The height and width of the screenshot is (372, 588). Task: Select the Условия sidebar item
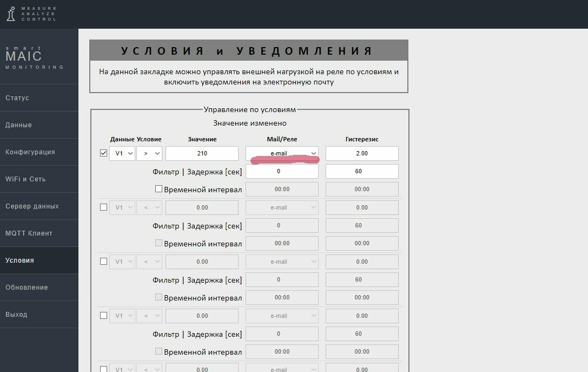[x=39, y=260]
